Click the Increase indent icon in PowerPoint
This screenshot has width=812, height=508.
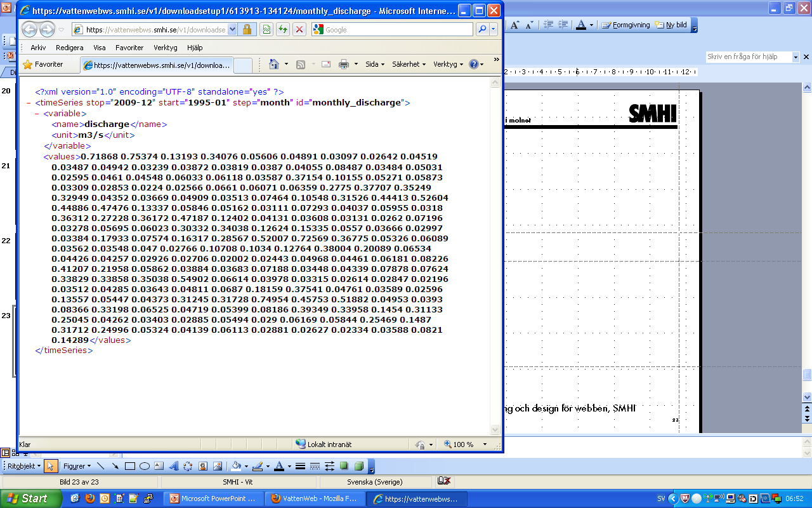coord(563,25)
